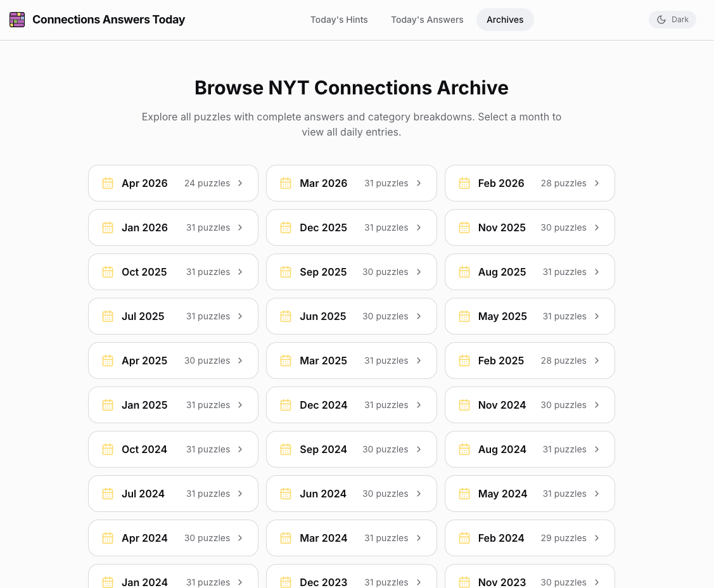Click the calendar icon on Feb 2025 card
This screenshot has width=714, height=588.
coord(464,361)
